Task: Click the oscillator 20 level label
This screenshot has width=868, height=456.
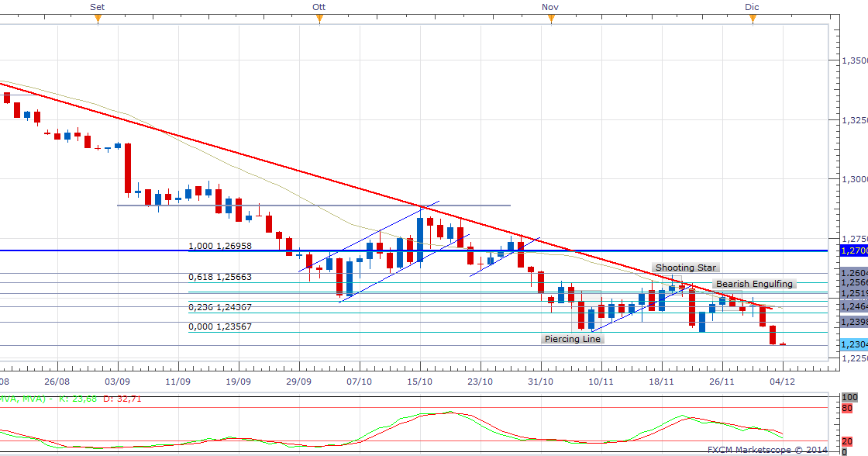Action: click(847, 441)
